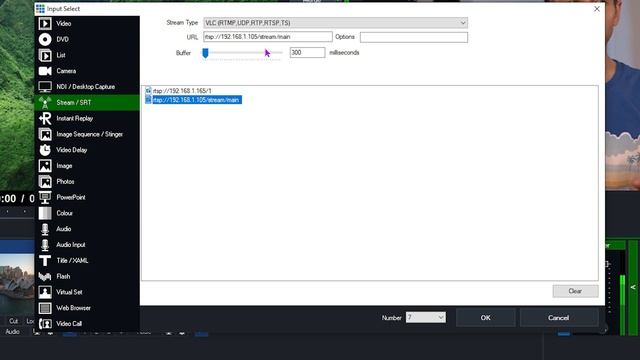Select Image Sequence / Stinger icon
This screenshot has width=640, height=360.
pos(45,134)
